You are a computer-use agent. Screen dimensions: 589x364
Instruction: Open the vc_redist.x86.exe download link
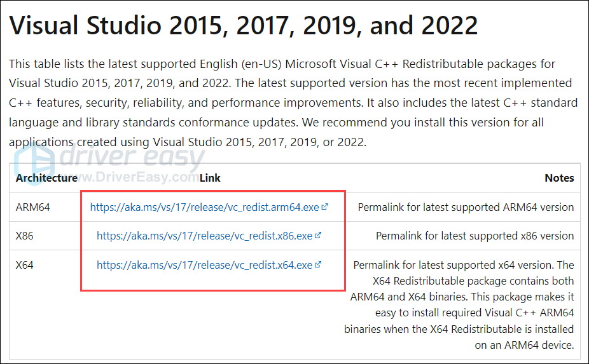(x=204, y=236)
